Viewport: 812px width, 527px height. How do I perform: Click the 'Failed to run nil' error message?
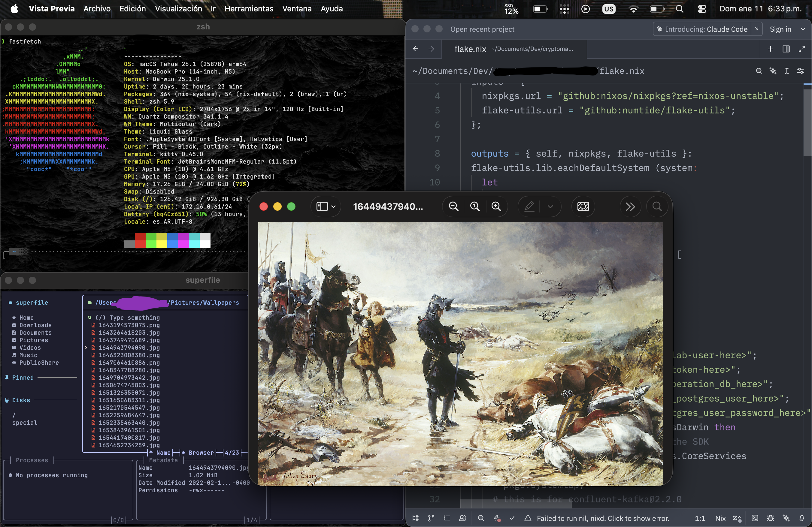point(602,518)
